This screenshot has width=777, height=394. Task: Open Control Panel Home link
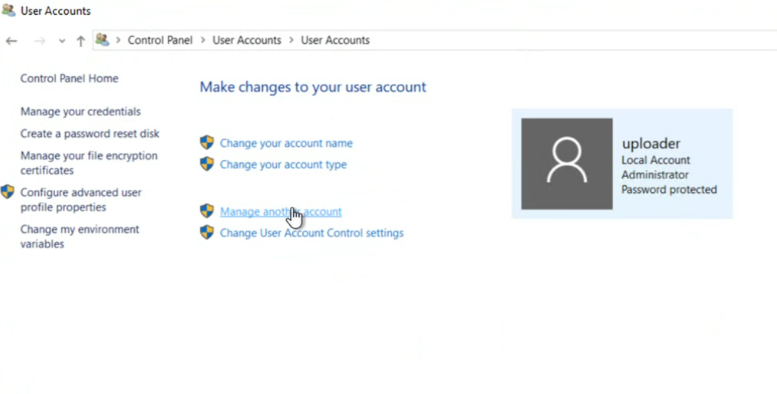pos(69,78)
